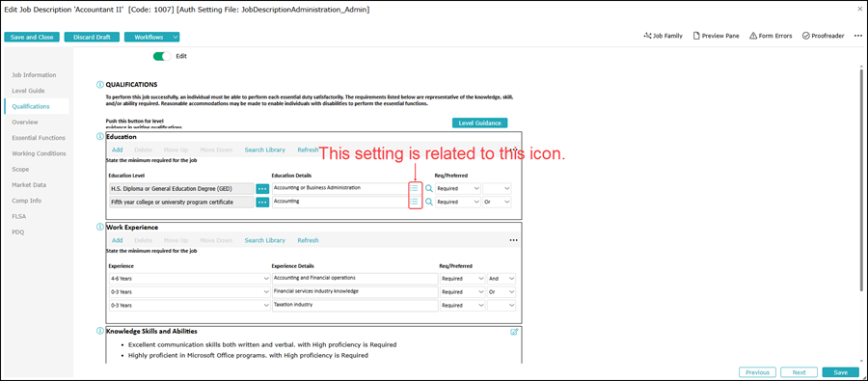The height and width of the screenshot is (381, 868).
Task: Go to Level Guide section
Action: (28, 91)
